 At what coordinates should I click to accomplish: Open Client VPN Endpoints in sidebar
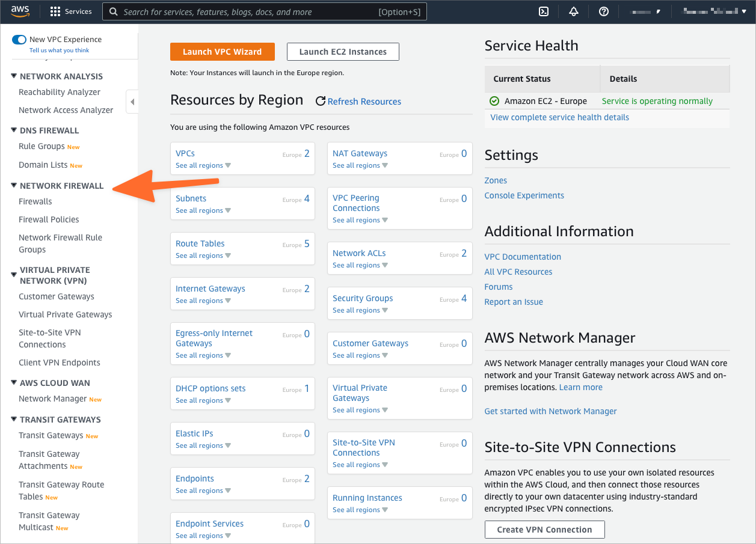pyautogui.click(x=60, y=362)
